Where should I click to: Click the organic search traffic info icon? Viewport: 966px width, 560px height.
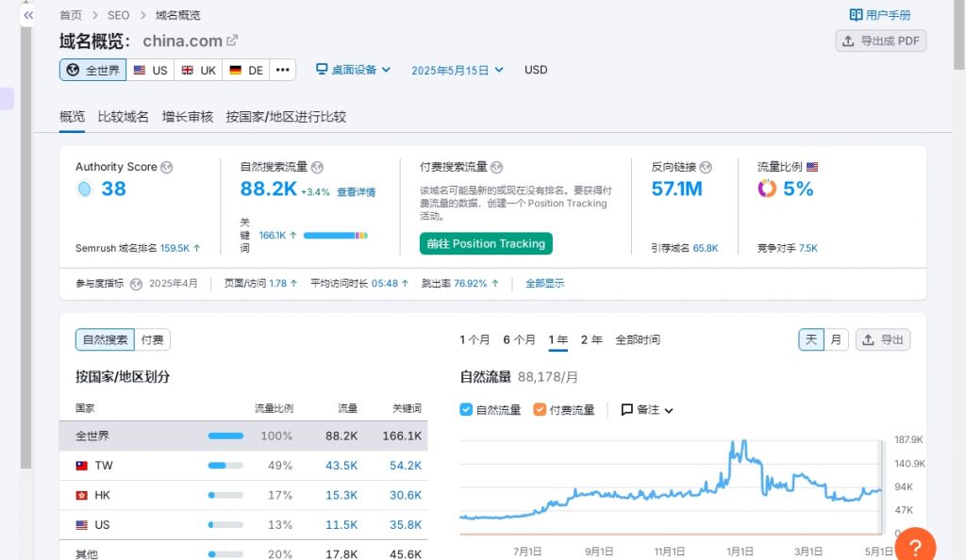coord(317,168)
